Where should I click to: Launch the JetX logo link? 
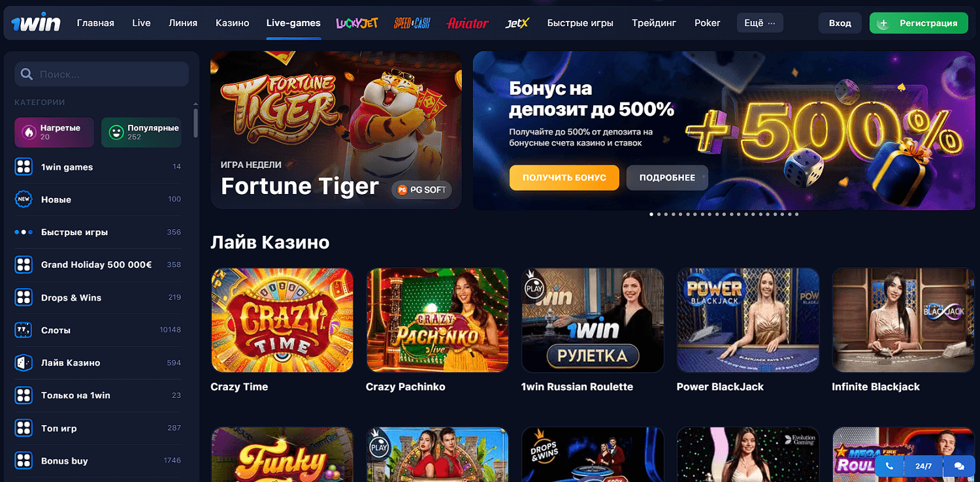pyautogui.click(x=517, y=23)
